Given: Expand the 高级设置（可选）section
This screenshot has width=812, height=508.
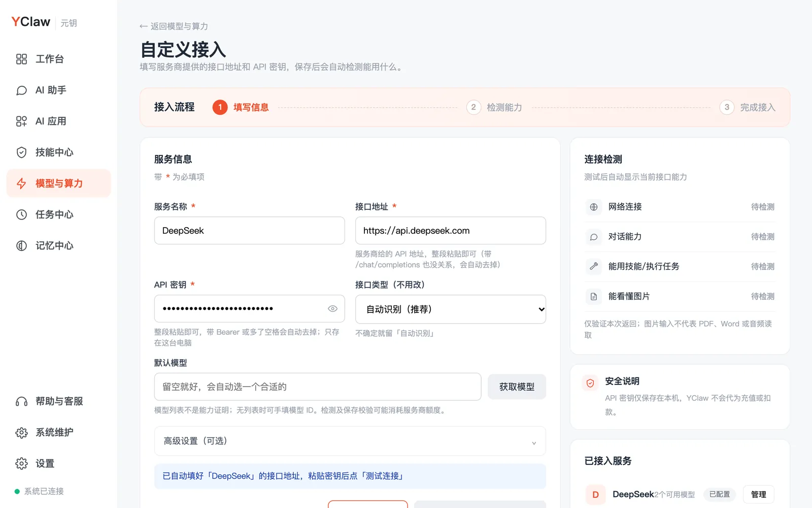Looking at the screenshot, I should click(x=350, y=441).
